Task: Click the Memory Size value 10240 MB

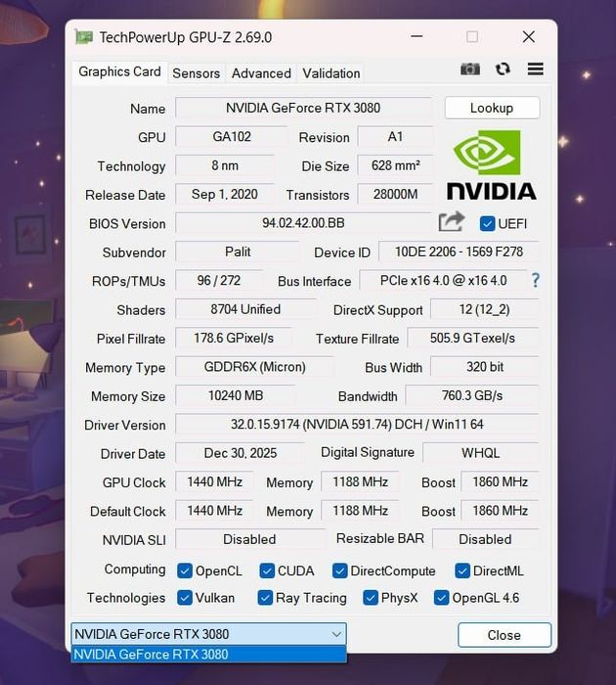Action: tap(236, 396)
